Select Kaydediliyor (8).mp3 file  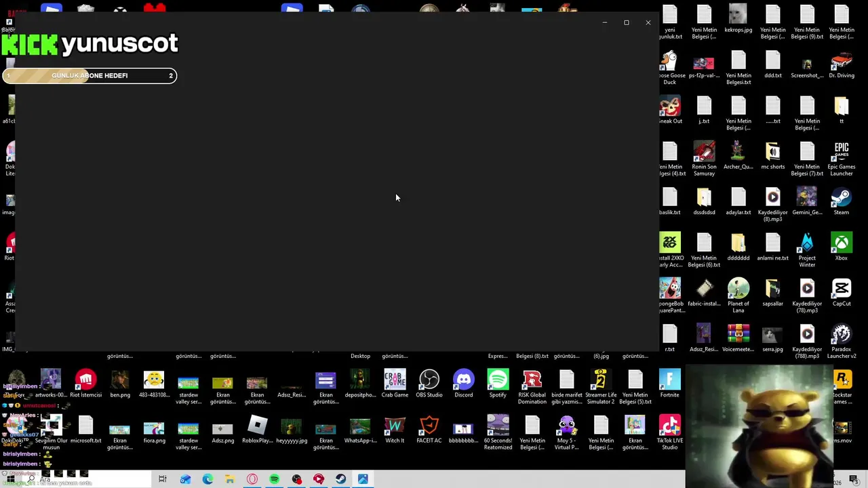(x=772, y=205)
